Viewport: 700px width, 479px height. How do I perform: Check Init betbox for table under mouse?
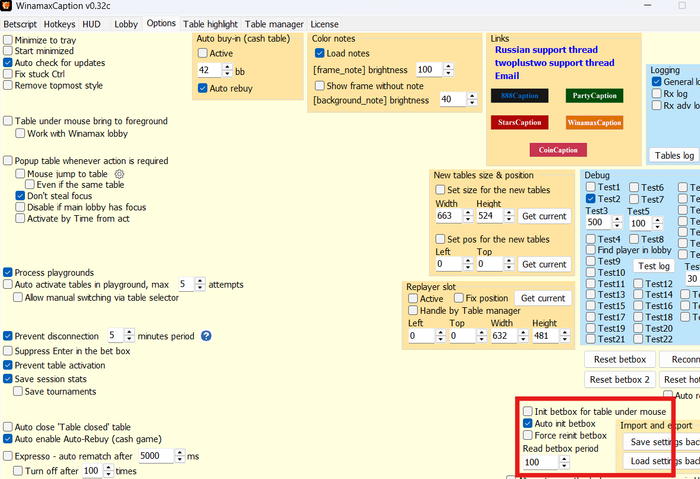pyautogui.click(x=528, y=411)
